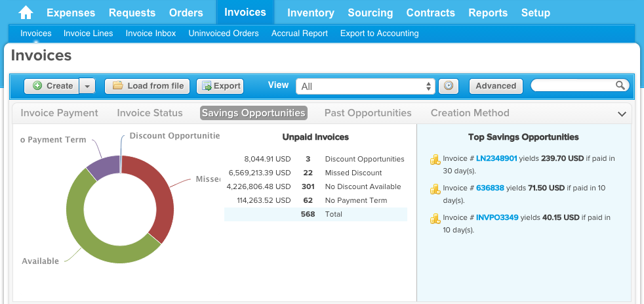The height and width of the screenshot is (304, 644).
Task: Click Export button with spreadsheet icon
Action: coord(220,87)
